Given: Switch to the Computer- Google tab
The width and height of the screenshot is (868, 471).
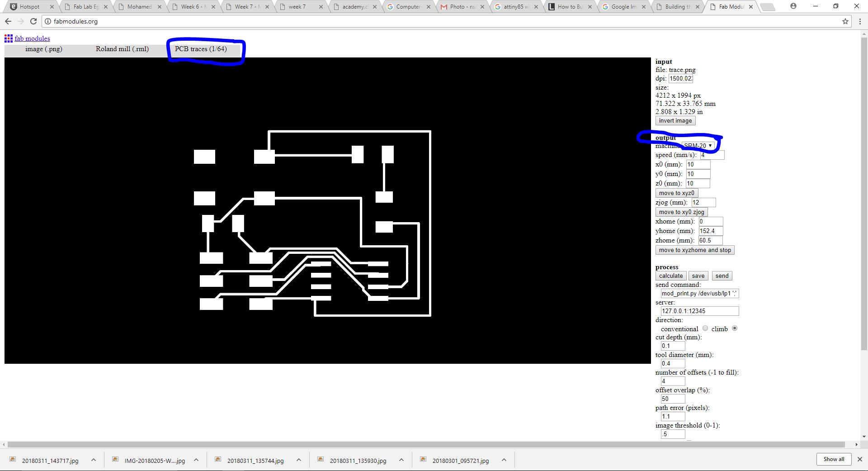Looking at the screenshot, I should point(408,7).
